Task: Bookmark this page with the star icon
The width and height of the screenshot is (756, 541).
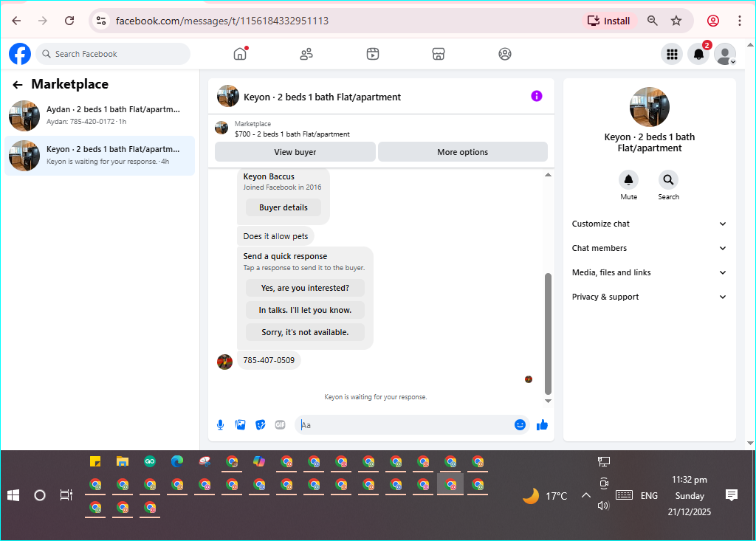Action: pyautogui.click(x=676, y=21)
